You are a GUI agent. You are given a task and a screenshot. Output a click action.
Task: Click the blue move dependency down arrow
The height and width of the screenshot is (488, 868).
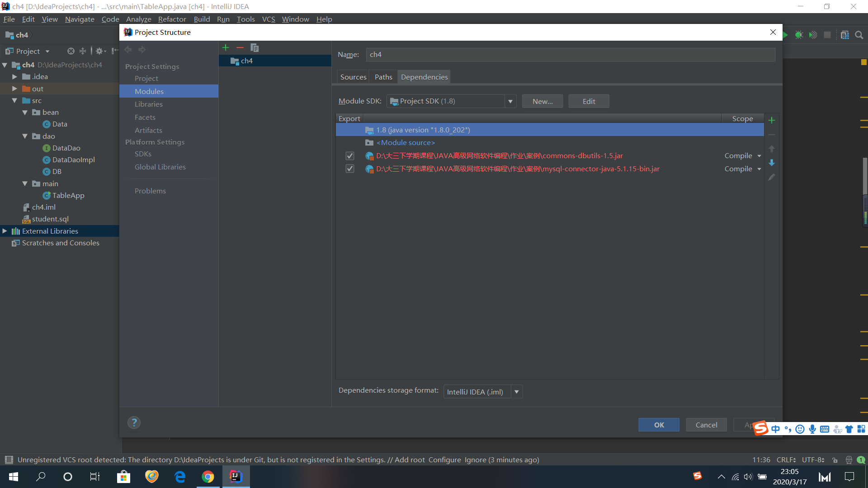click(772, 163)
